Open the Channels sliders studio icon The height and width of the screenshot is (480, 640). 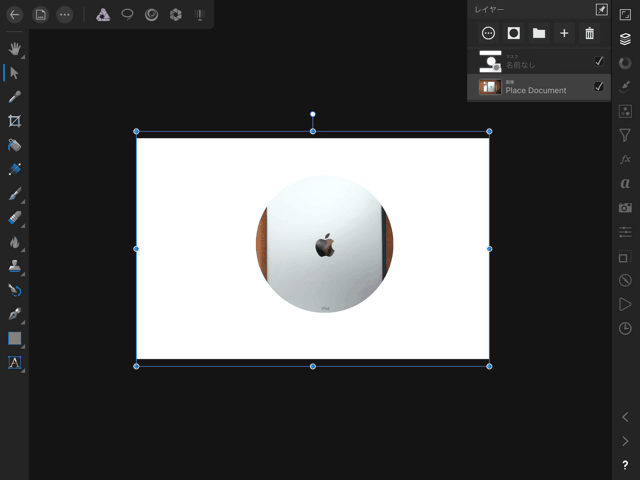pyautogui.click(x=625, y=232)
